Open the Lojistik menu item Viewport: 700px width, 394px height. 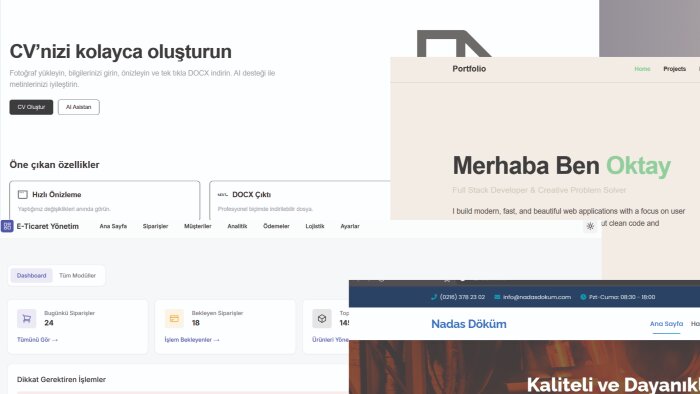(x=315, y=226)
